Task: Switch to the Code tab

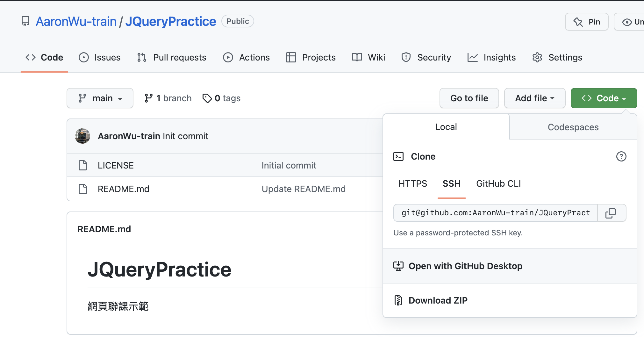Action: click(44, 57)
